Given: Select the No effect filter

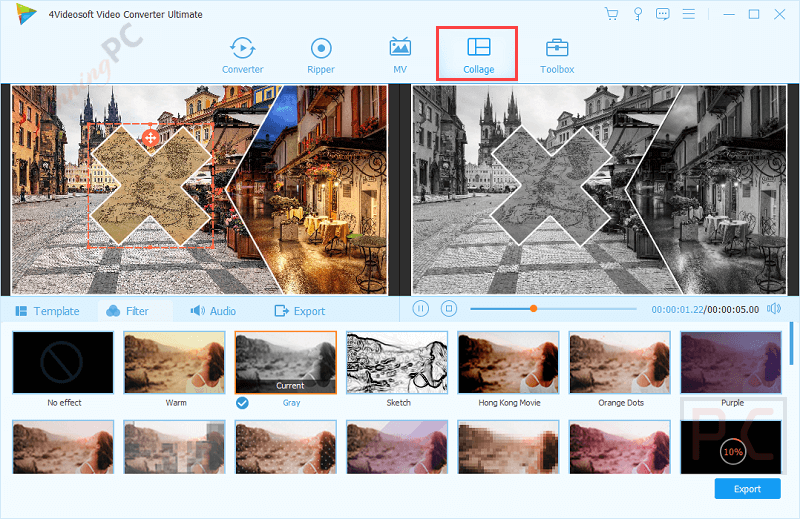Looking at the screenshot, I should (x=63, y=362).
